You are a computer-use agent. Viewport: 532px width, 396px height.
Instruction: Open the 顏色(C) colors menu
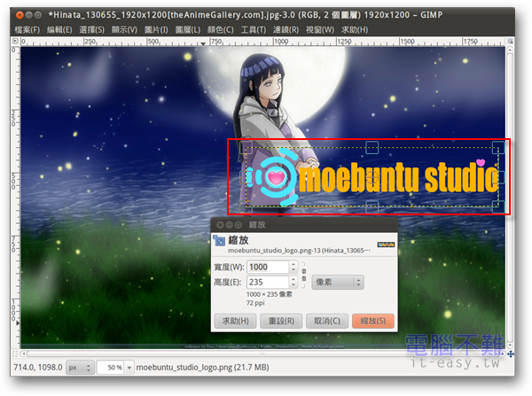tap(222, 30)
